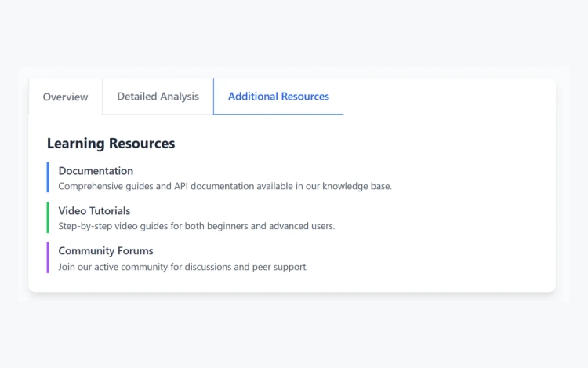Select the Additional Resources tab
Viewport: 588px width, 368px height.
pyautogui.click(x=278, y=97)
